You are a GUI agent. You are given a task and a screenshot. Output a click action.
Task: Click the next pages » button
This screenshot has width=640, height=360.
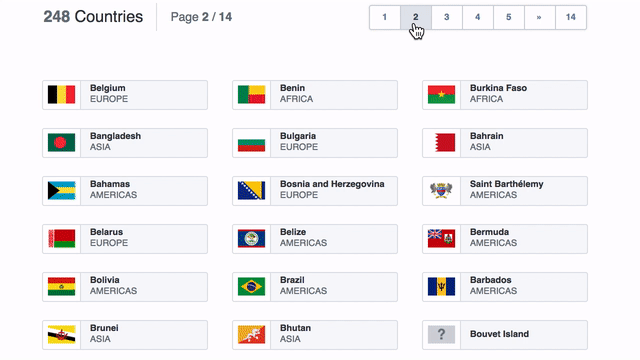pos(540,17)
